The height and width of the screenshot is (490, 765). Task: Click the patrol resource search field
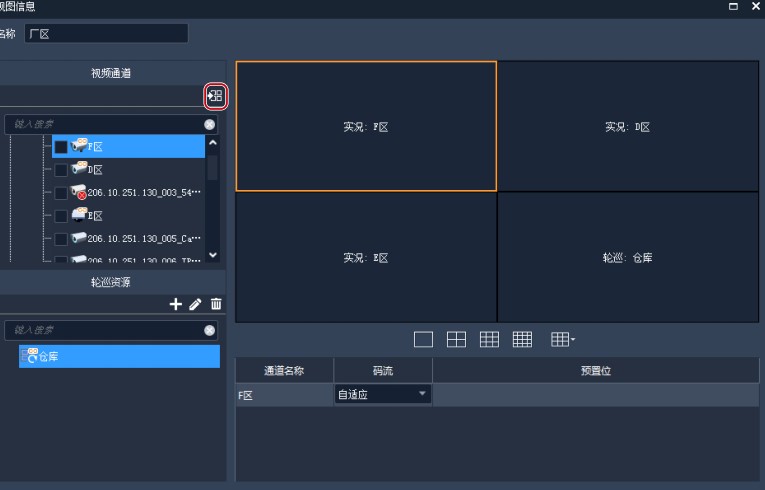[x=111, y=330]
